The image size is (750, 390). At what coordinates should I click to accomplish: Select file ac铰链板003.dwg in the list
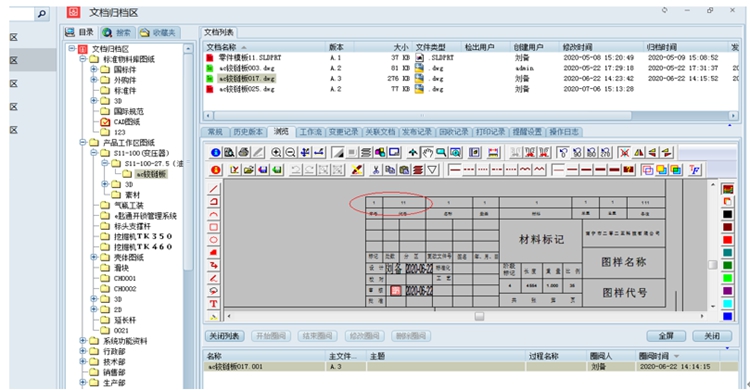[247, 68]
